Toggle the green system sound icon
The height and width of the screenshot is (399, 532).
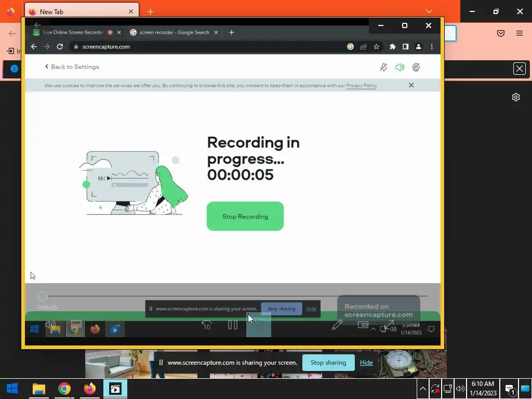400,67
